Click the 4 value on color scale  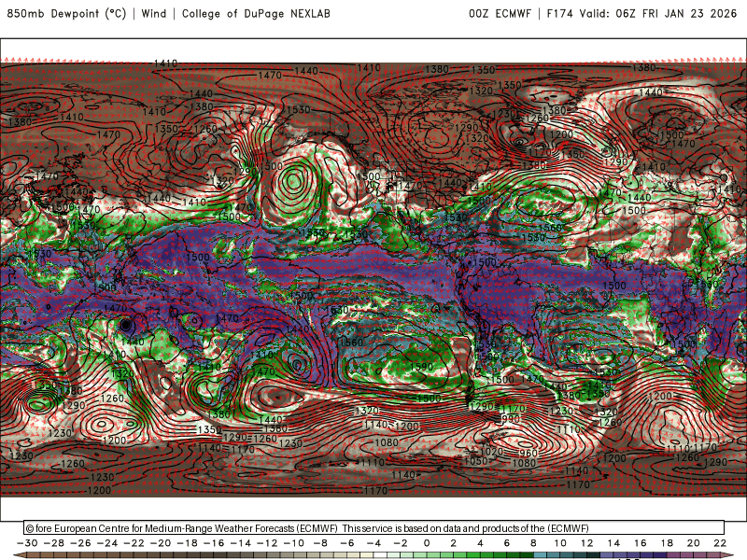tap(480, 543)
